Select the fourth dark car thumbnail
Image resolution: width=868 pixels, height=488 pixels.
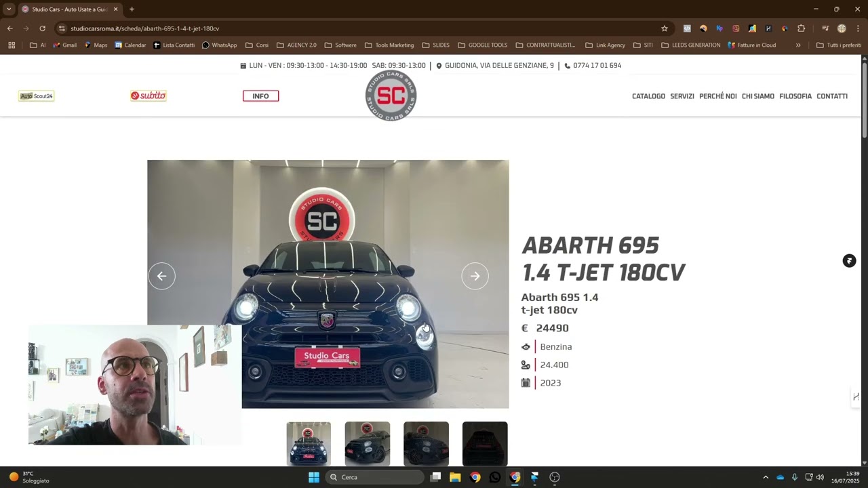(485, 444)
